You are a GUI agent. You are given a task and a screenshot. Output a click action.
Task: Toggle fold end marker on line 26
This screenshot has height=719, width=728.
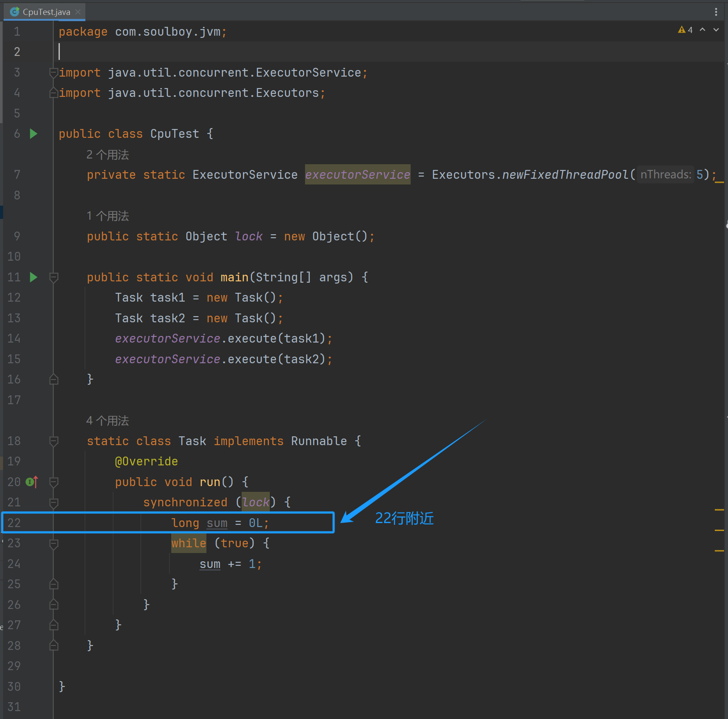click(x=54, y=605)
